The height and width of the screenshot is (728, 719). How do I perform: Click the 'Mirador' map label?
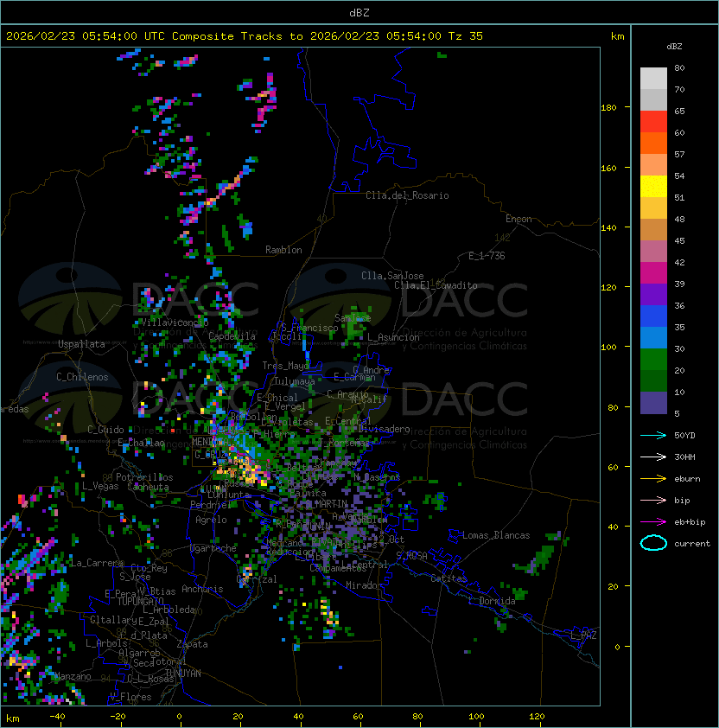tap(365, 585)
